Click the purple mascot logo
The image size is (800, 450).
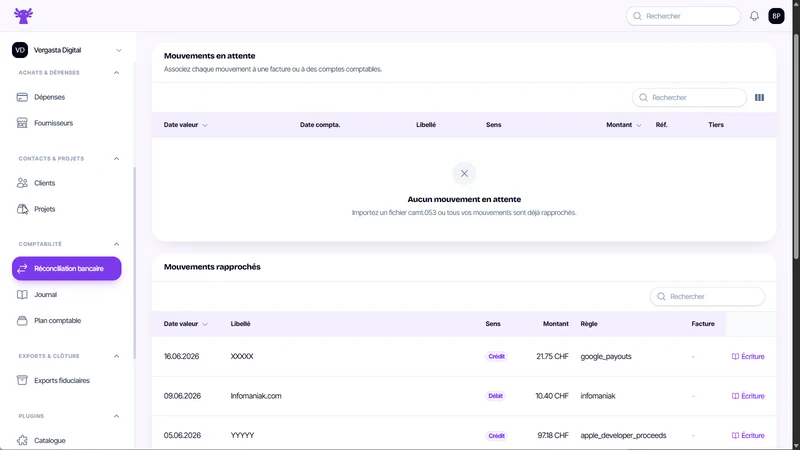pos(23,16)
